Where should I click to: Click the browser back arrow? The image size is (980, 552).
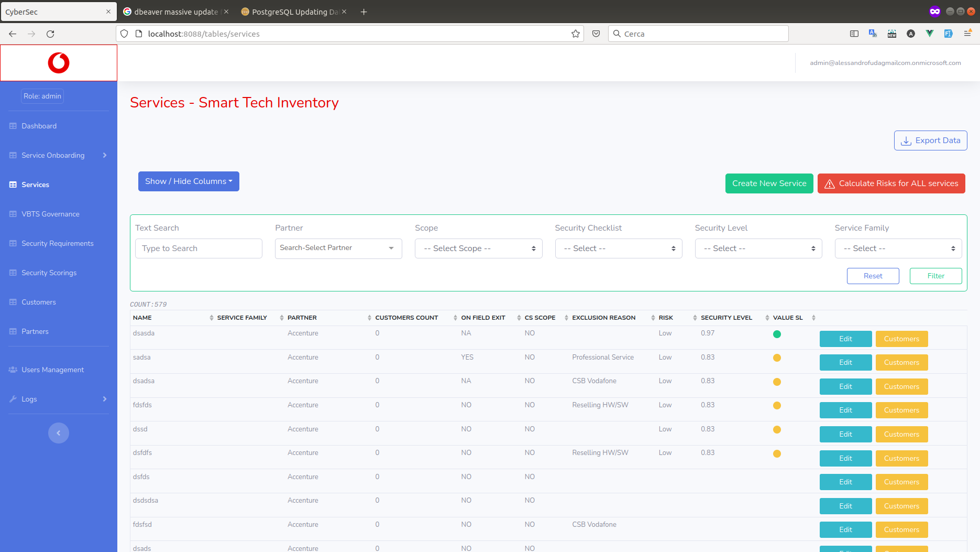[13, 34]
